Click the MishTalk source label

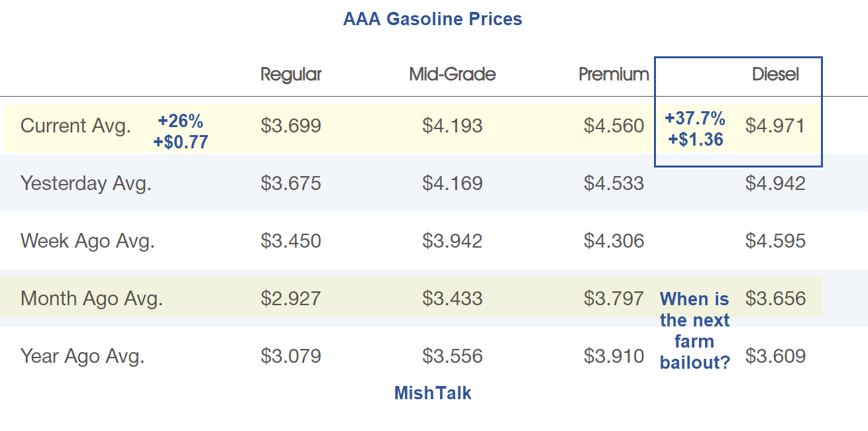pos(433,393)
